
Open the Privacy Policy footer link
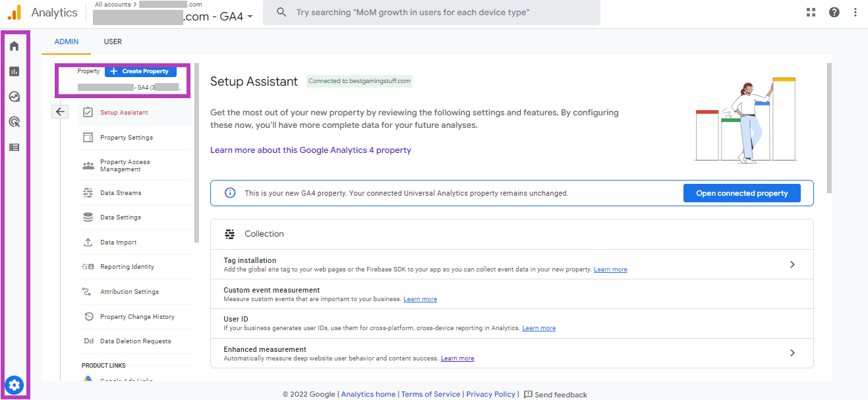point(491,394)
